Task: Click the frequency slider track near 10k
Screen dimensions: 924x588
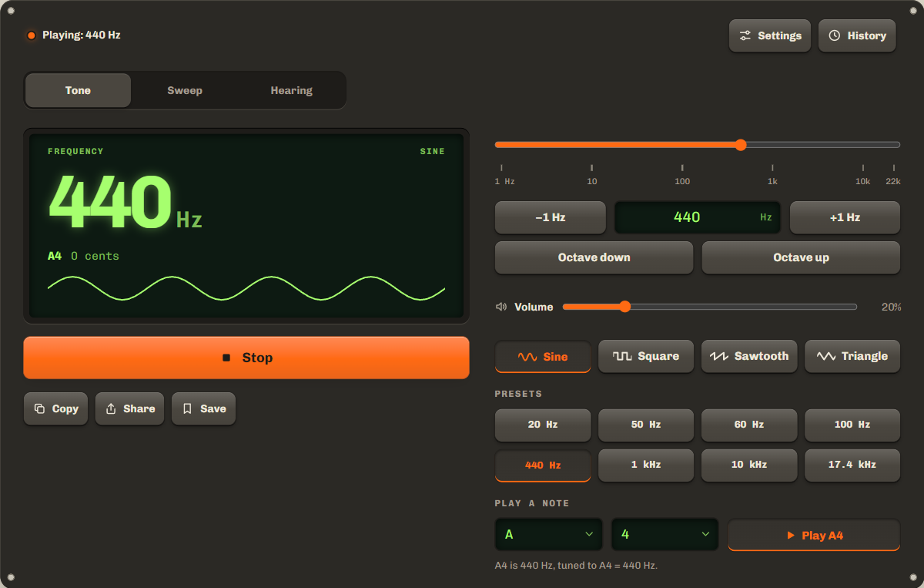Action: click(x=862, y=145)
